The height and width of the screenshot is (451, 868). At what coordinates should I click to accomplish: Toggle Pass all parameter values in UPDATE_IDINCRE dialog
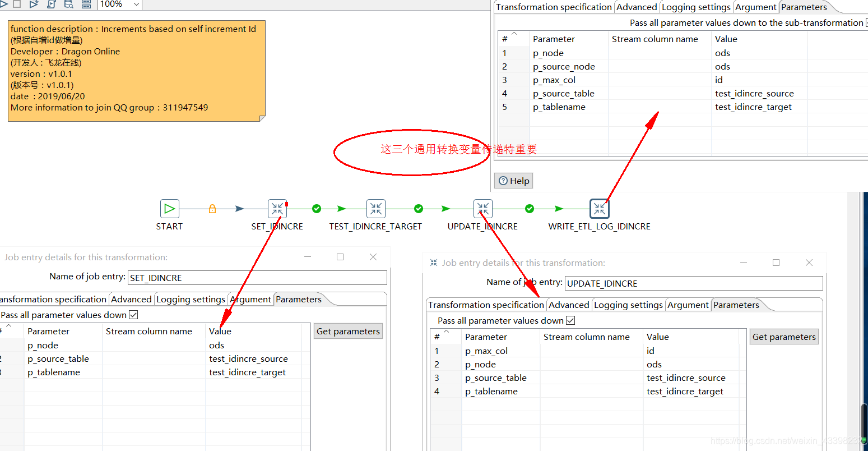[x=570, y=321]
